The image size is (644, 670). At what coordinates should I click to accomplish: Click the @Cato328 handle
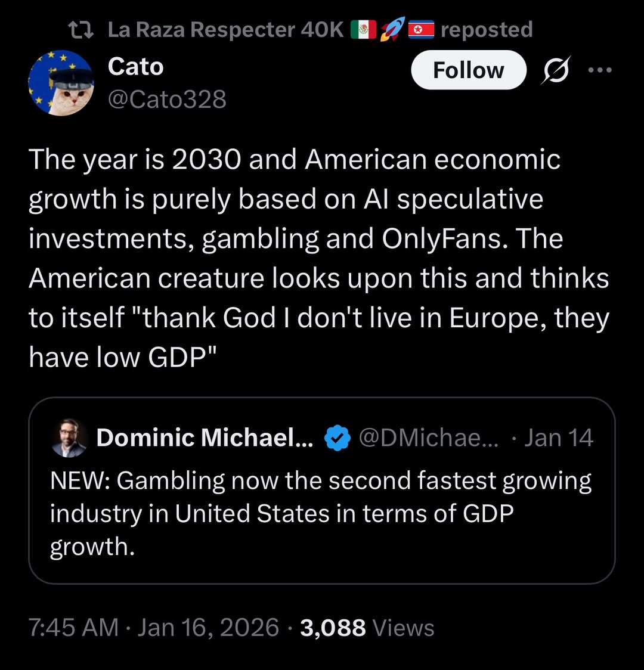167,99
